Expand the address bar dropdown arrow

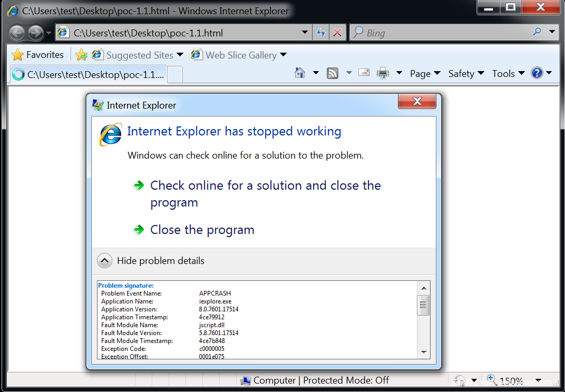[305, 33]
